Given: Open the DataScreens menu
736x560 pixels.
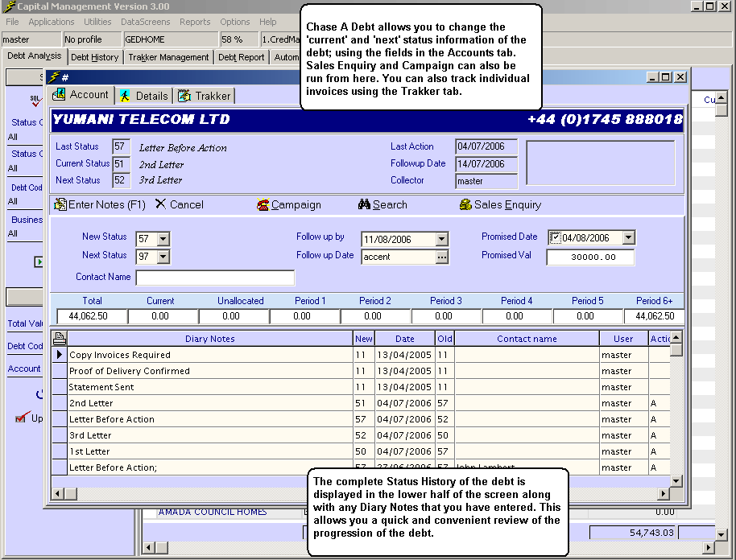Looking at the screenshot, I should point(145,22).
